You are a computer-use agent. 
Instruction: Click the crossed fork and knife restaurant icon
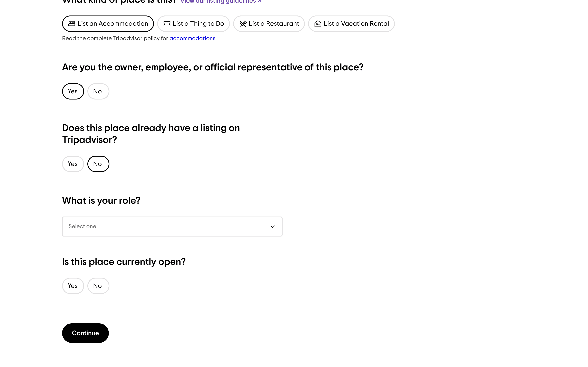(x=243, y=24)
